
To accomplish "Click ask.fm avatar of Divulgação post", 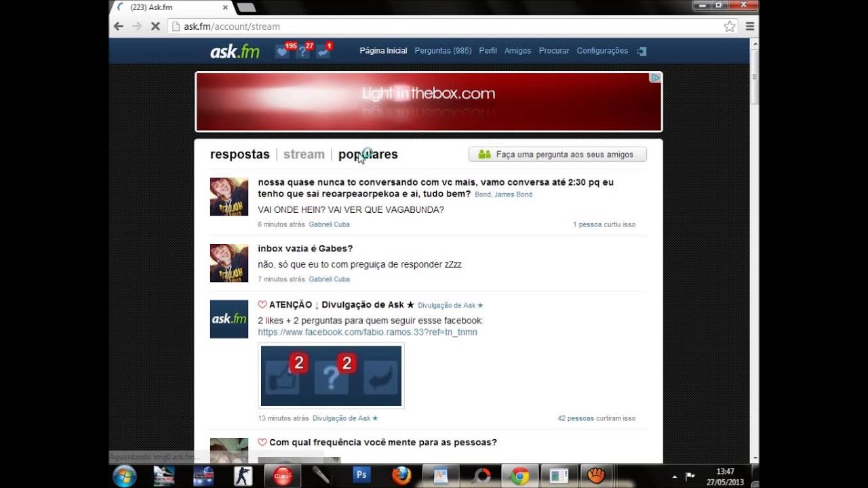I will tap(229, 319).
